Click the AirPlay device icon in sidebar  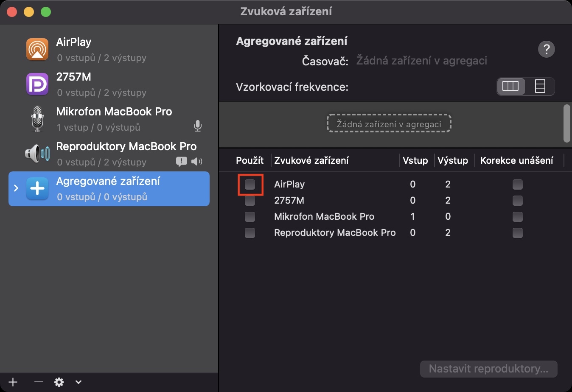pos(37,49)
